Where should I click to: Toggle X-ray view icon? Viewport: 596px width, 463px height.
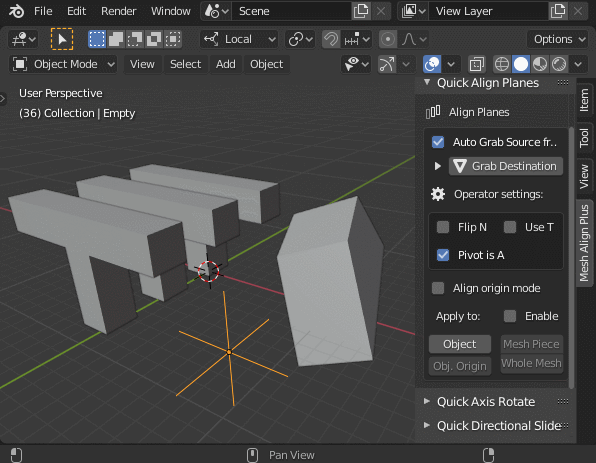coord(476,64)
